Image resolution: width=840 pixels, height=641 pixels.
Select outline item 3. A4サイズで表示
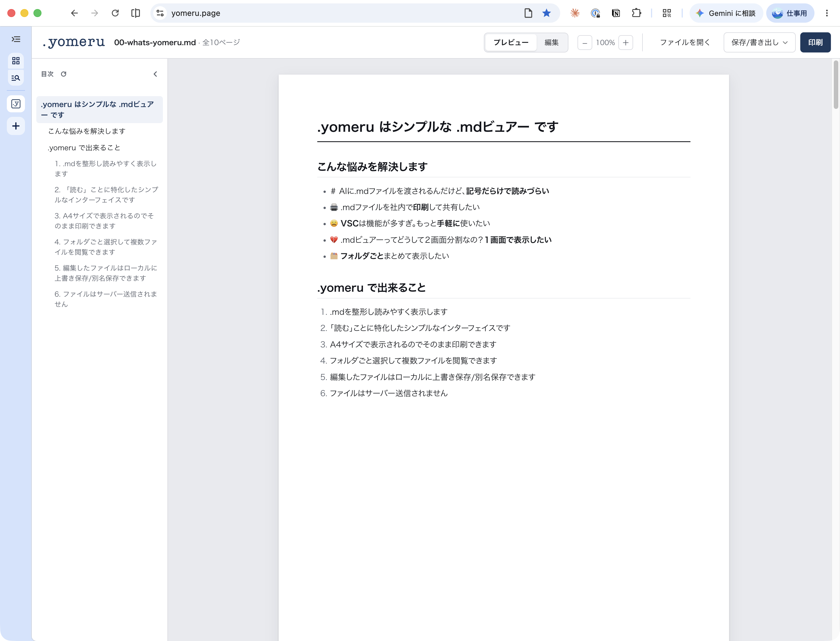[x=104, y=221]
